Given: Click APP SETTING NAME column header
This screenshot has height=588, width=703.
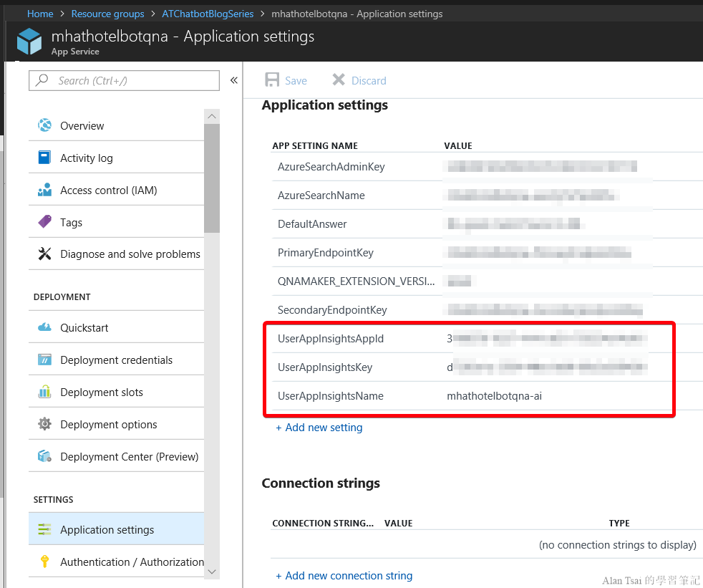Looking at the screenshot, I should [315, 146].
